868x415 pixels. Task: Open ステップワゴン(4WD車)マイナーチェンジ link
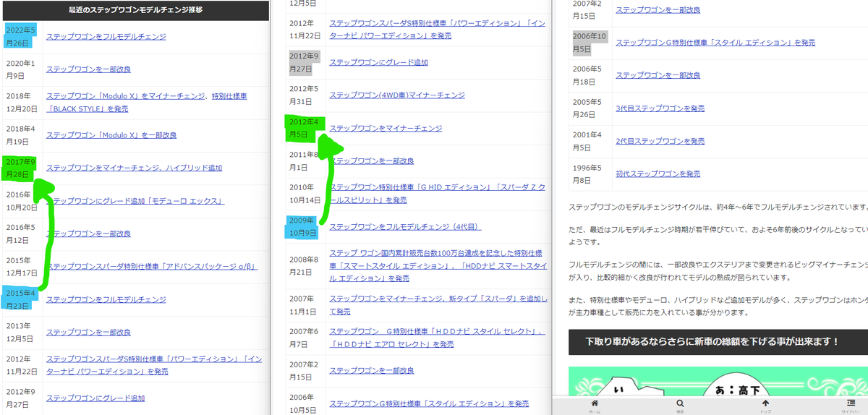[397, 95]
